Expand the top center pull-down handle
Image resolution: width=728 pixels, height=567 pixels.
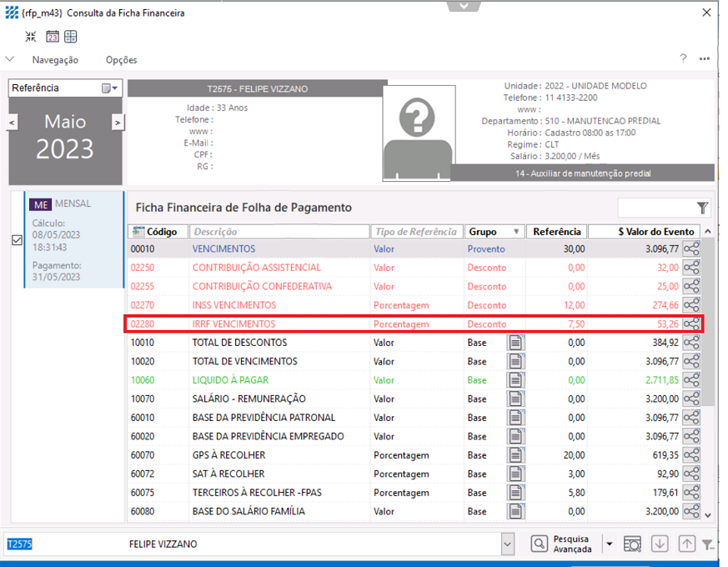tap(464, 6)
